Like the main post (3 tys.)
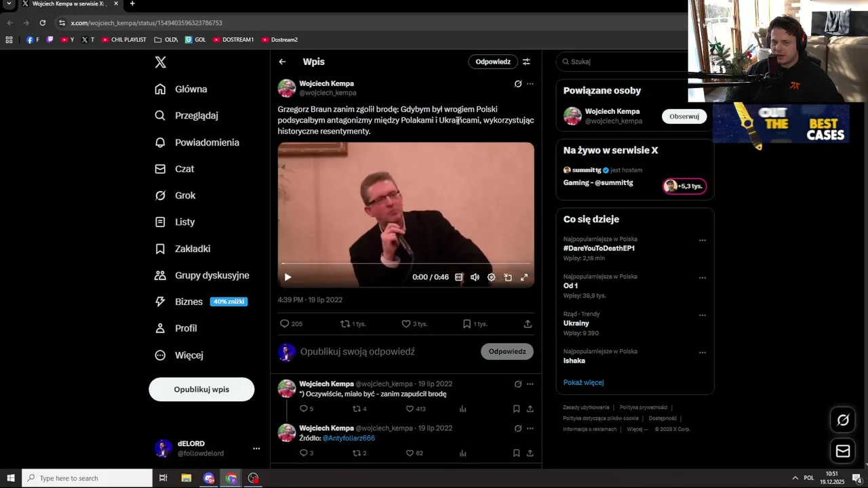Viewport: 868px width, 488px height. [414, 324]
